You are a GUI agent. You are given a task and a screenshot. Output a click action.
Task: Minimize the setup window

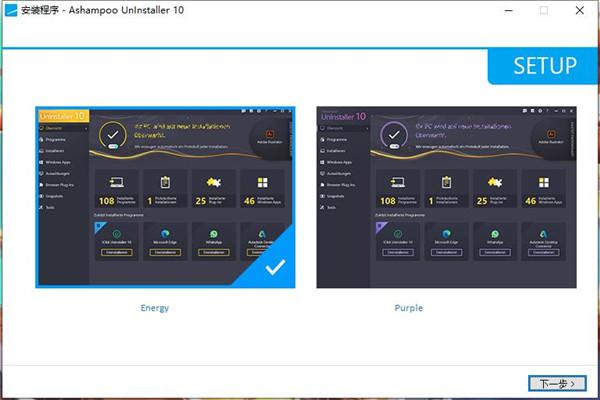pyautogui.click(x=509, y=10)
